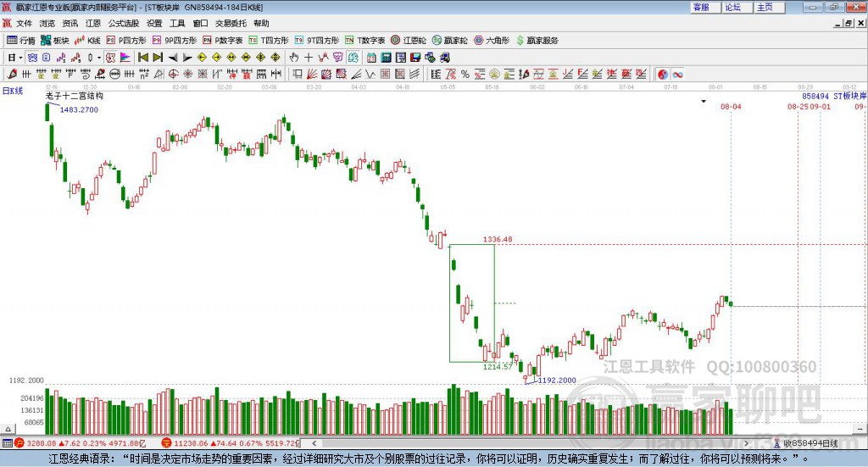Image resolution: width=868 pixels, height=467 pixels.
Task: Select the spiral drawing tool icon
Action: click(86, 74)
